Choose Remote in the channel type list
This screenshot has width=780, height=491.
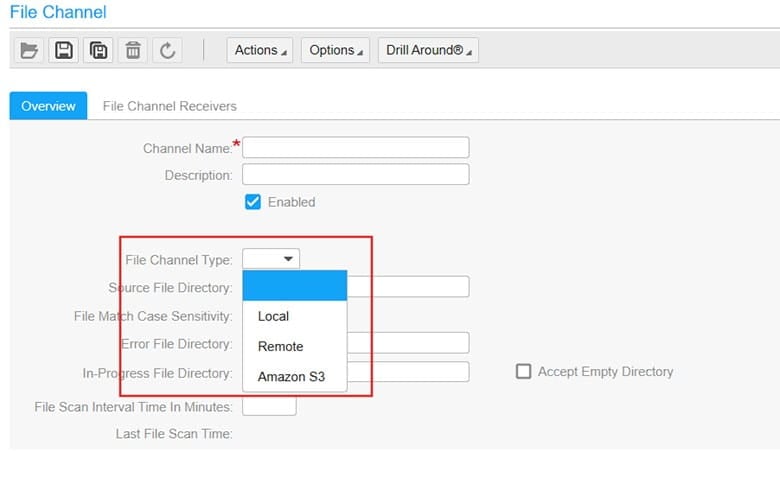[x=280, y=346]
